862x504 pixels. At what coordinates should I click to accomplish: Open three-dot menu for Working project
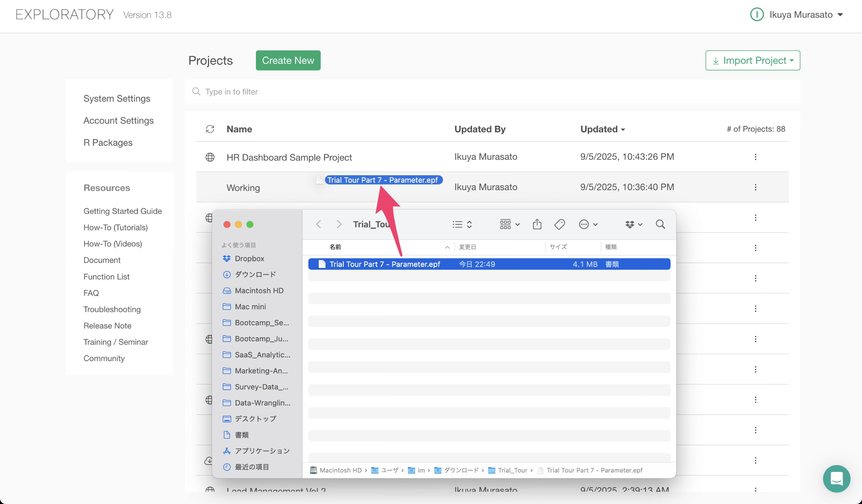tap(755, 187)
